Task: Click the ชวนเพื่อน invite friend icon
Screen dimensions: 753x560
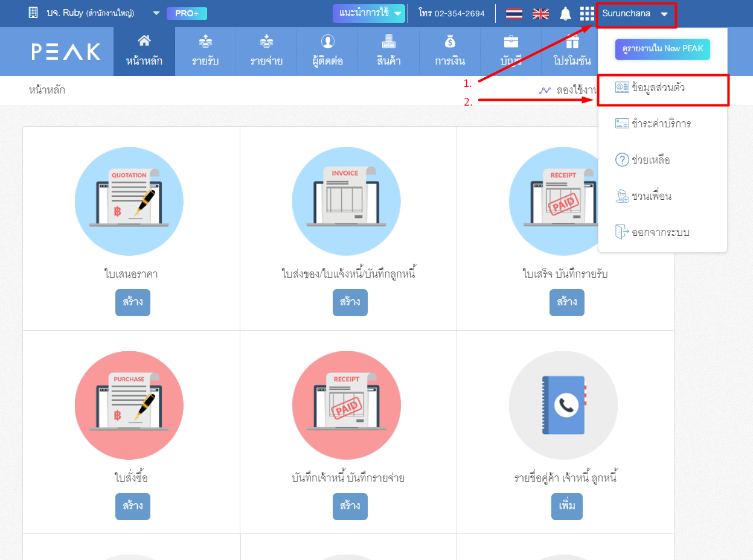Action: click(x=621, y=196)
